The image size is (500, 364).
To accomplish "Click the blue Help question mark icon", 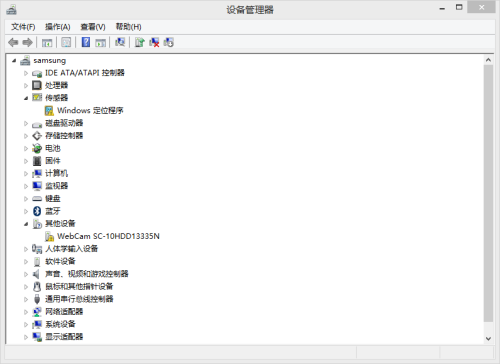I will coord(86,42).
